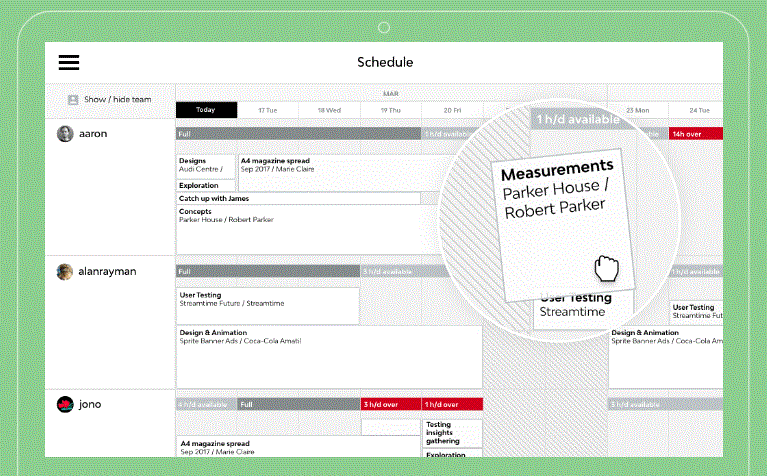Select the Today date column
Image resolution: width=767 pixels, height=476 pixels.
click(206, 110)
